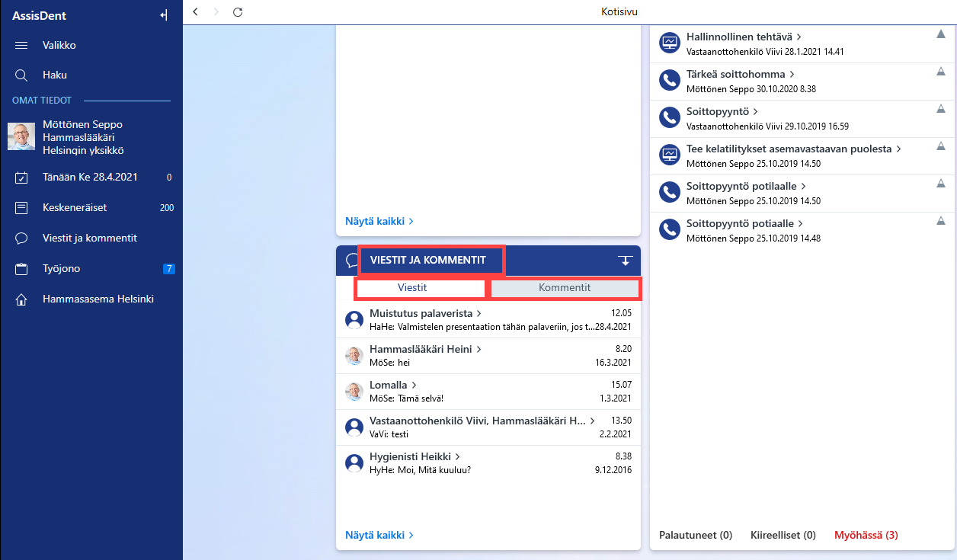957x560 pixels.
Task: Click the monitor icon for Hallinnollinen tehtävä
Action: (669, 43)
